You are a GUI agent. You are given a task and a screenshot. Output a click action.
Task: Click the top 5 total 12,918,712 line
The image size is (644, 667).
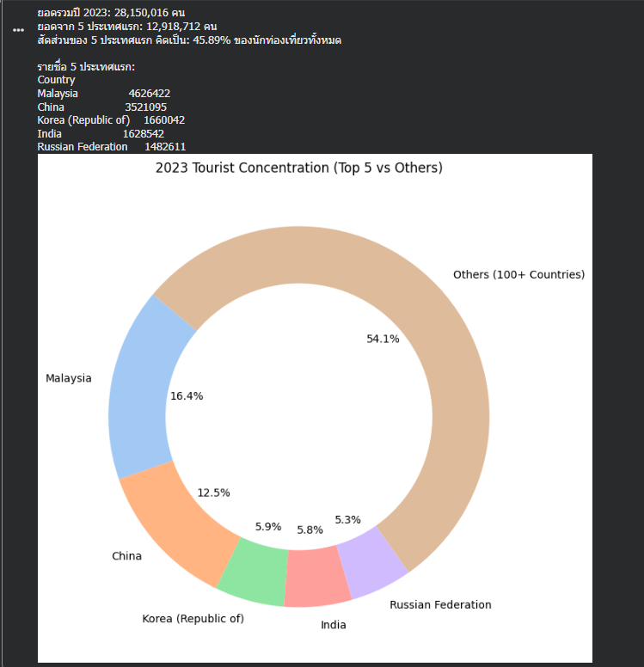[127, 27]
